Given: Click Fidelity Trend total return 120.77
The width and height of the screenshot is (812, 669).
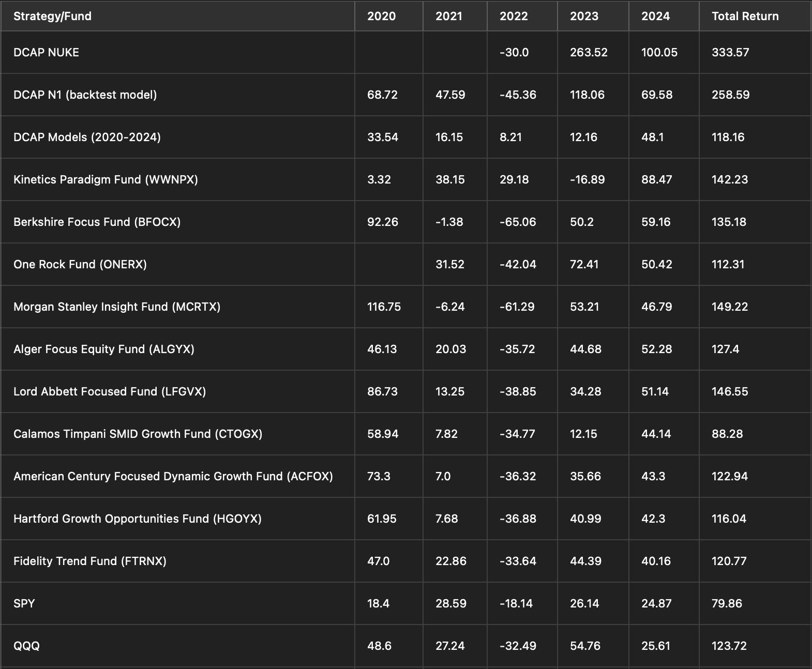Looking at the screenshot, I should (729, 561).
